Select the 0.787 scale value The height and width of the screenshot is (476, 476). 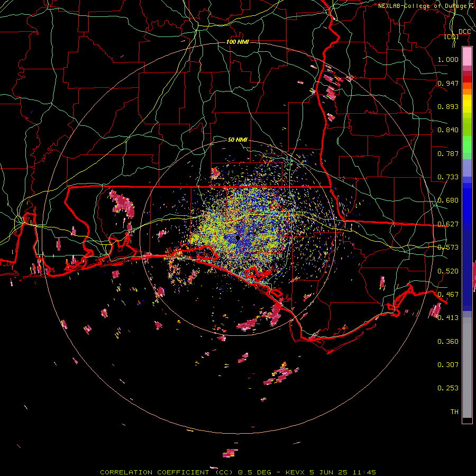[x=448, y=153]
